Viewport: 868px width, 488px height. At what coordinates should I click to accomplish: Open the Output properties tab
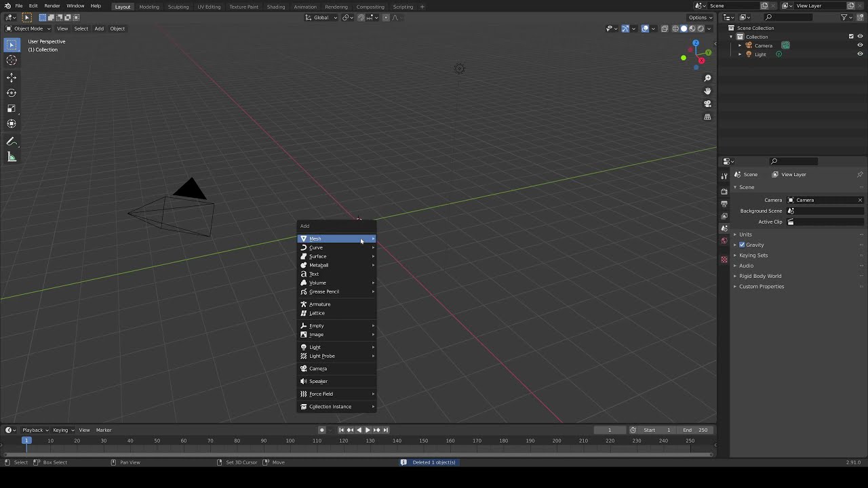tap(724, 204)
